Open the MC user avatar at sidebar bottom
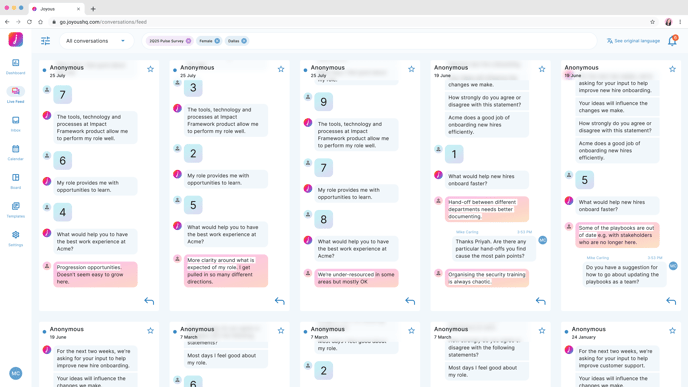 click(x=16, y=373)
